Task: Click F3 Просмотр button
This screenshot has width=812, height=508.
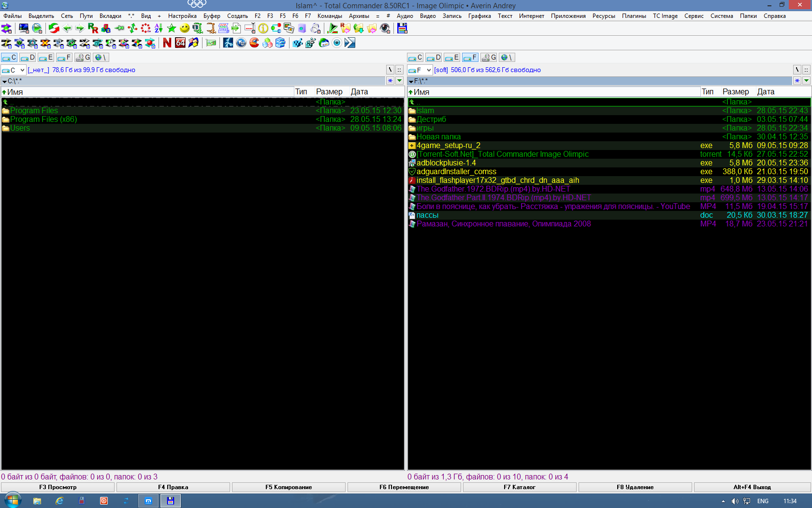Action: click(58, 487)
